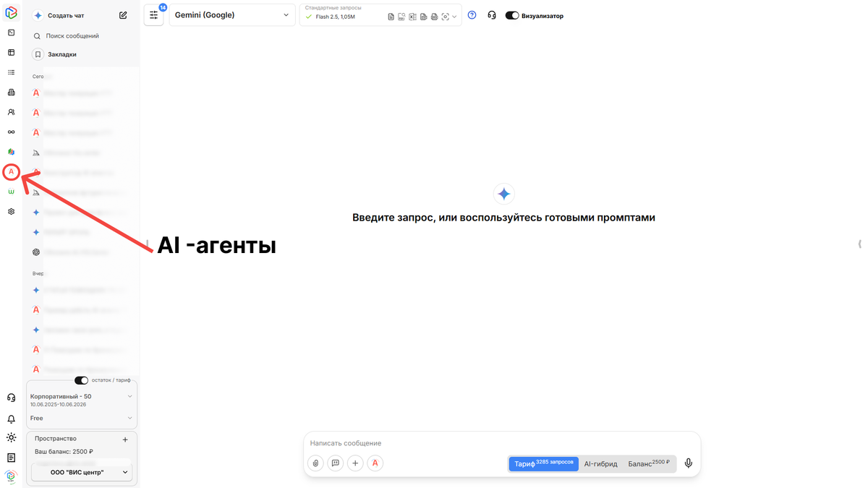Click the plus icon in message bar
The height and width of the screenshot is (488, 868).
[x=355, y=463]
